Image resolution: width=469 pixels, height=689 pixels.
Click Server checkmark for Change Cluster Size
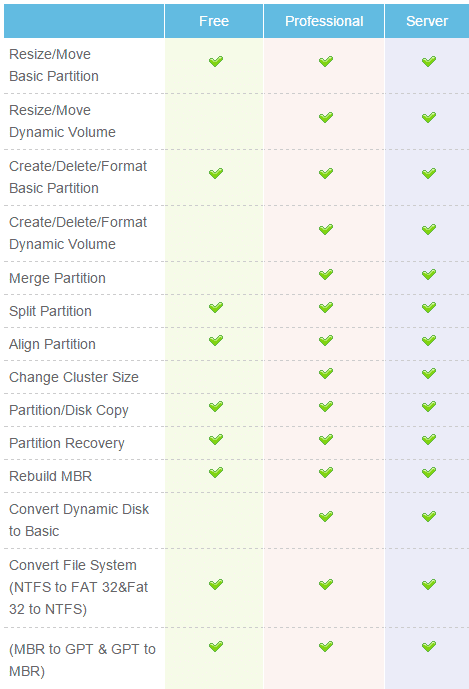429,374
